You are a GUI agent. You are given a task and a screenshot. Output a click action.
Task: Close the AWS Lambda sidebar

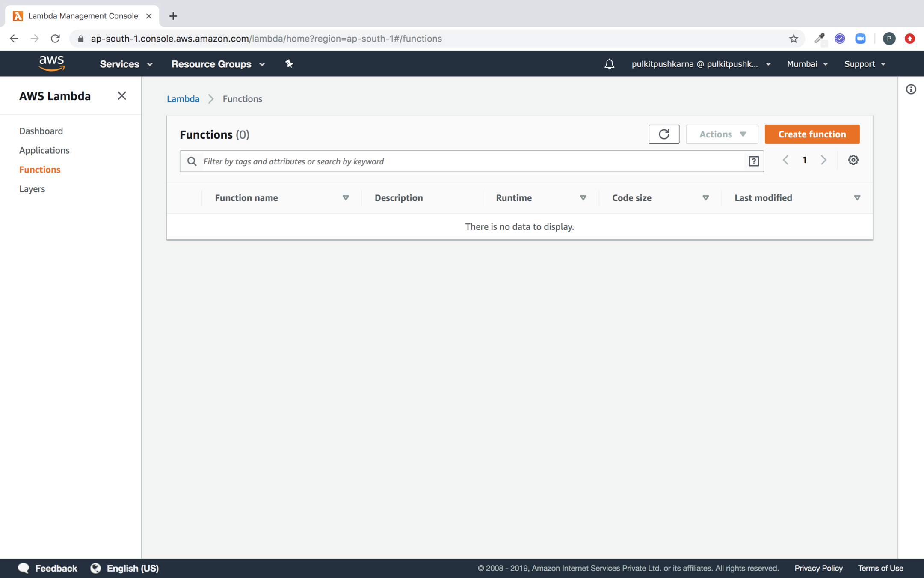(x=122, y=96)
